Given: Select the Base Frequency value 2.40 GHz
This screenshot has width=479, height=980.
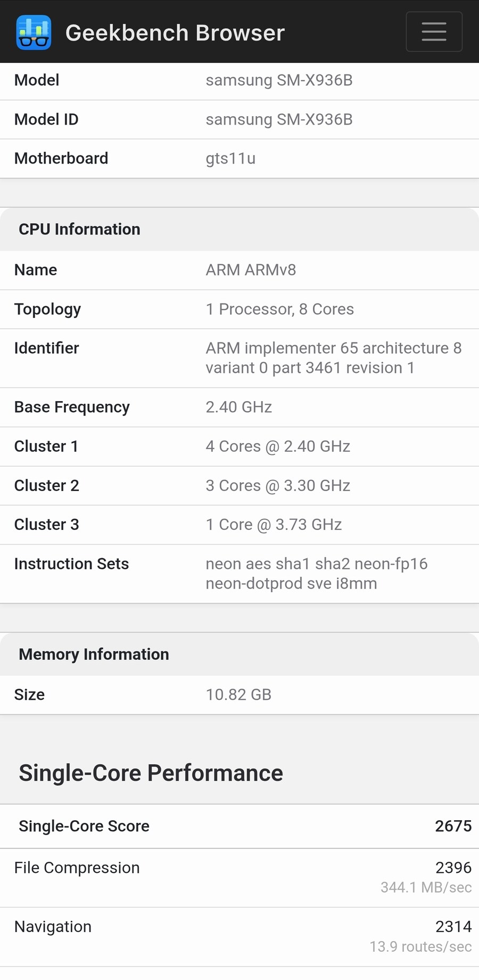Looking at the screenshot, I should click(239, 407).
